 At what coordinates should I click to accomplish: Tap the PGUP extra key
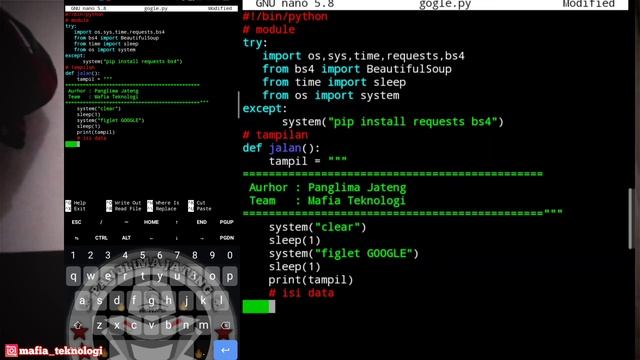point(227,222)
